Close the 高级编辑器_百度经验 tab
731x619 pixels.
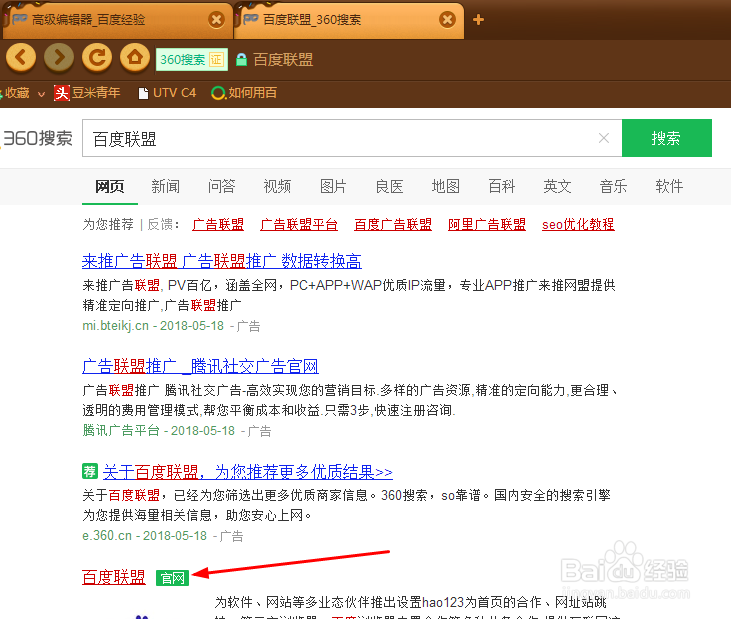click(x=216, y=20)
